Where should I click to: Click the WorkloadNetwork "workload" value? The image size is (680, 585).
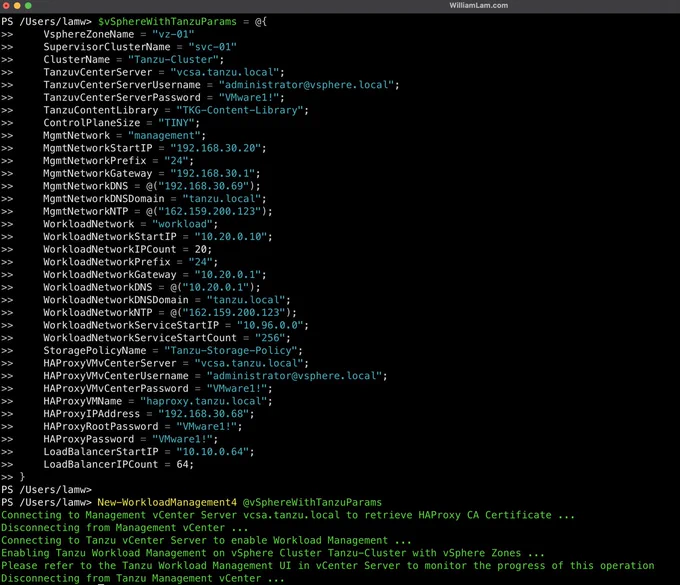click(x=183, y=224)
